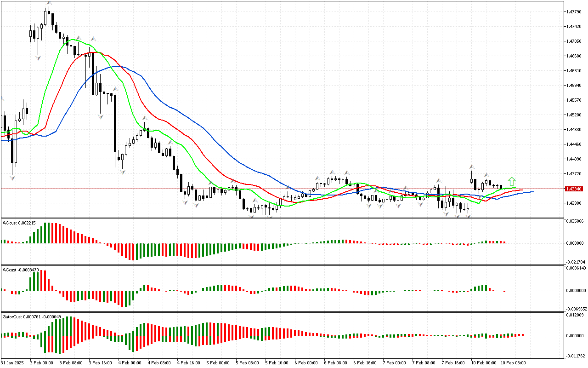Screen dimensions: 588x368
Task: Click the 4 Feb 00:00 time label
Action: (x=130, y=363)
